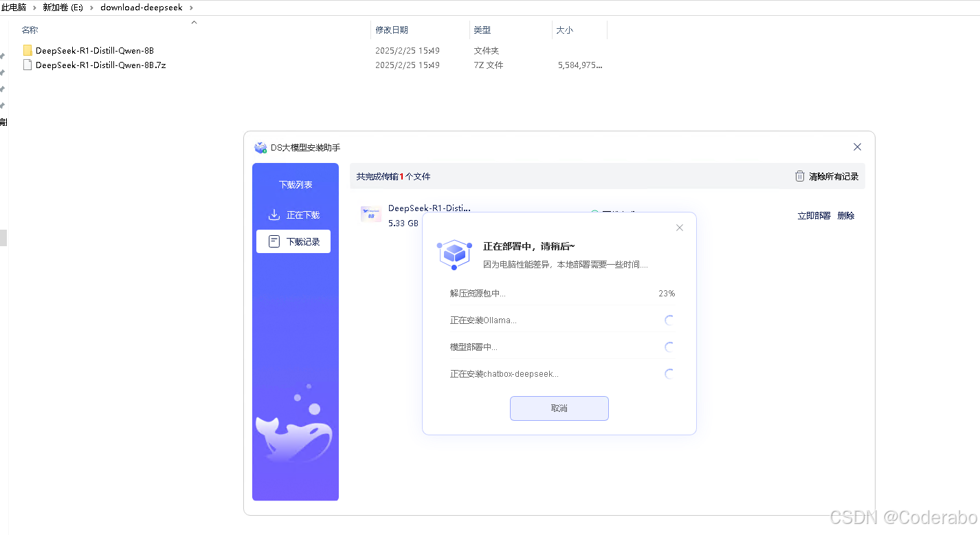The width and height of the screenshot is (980, 535).
Task: Sort Explorer files by 名称 column
Action: [x=30, y=30]
